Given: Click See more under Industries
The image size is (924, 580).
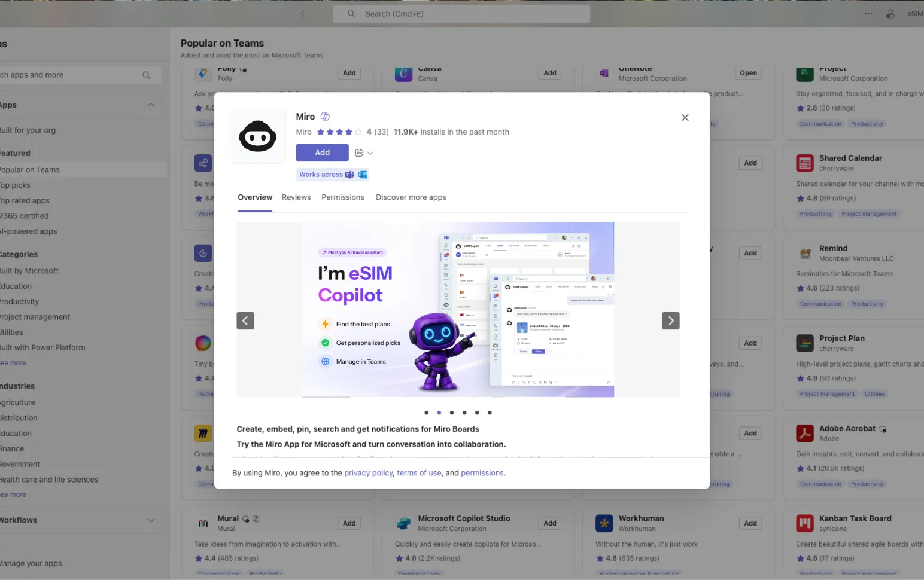Looking at the screenshot, I should 13,495.
